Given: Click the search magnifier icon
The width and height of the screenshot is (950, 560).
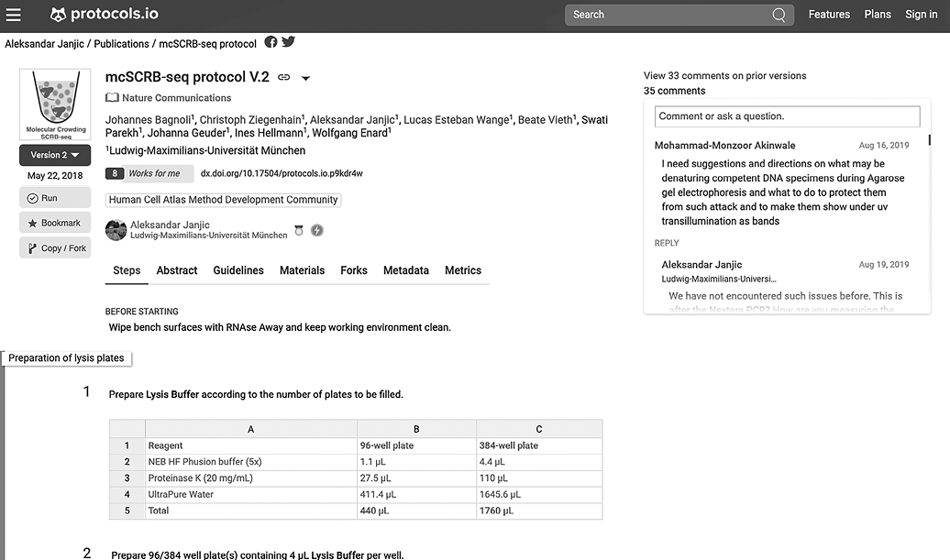Looking at the screenshot, I should point(779,15).
